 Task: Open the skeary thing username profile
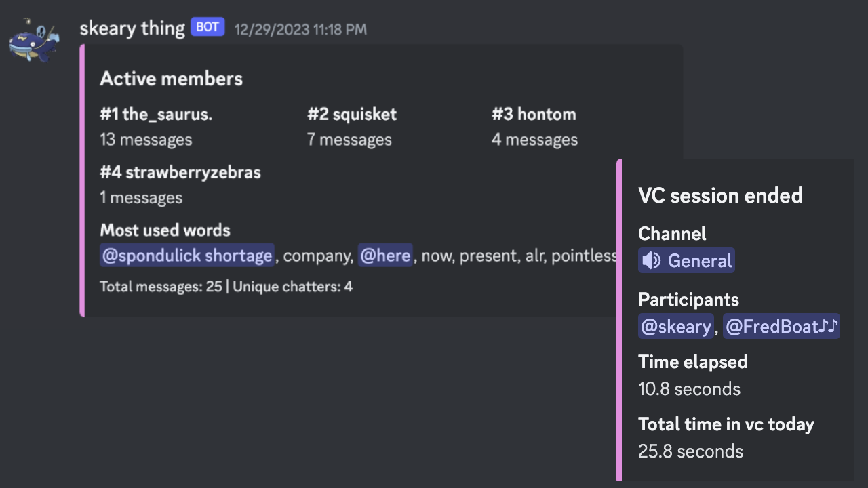[x=132, y=28]
